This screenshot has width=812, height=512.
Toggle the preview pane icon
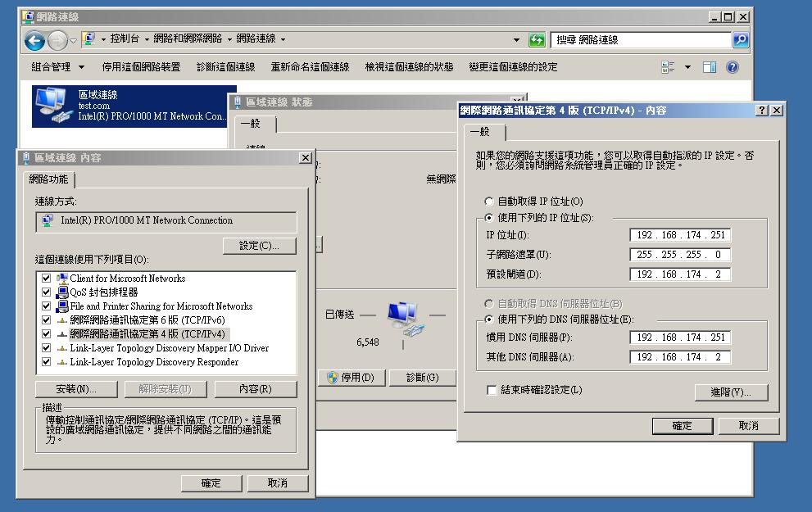pos(710,67)
